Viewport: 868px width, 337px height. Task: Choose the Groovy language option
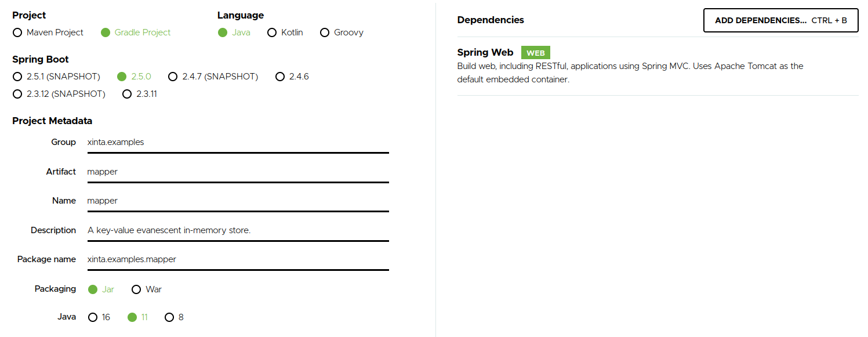tap(325, 32)
